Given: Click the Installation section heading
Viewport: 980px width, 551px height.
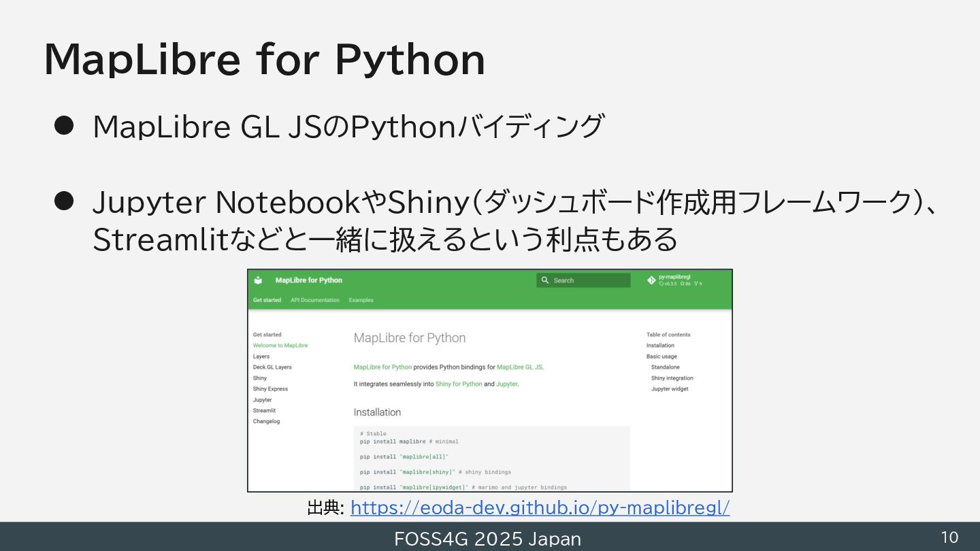Looking at the screenshot, I should (377, 412).
